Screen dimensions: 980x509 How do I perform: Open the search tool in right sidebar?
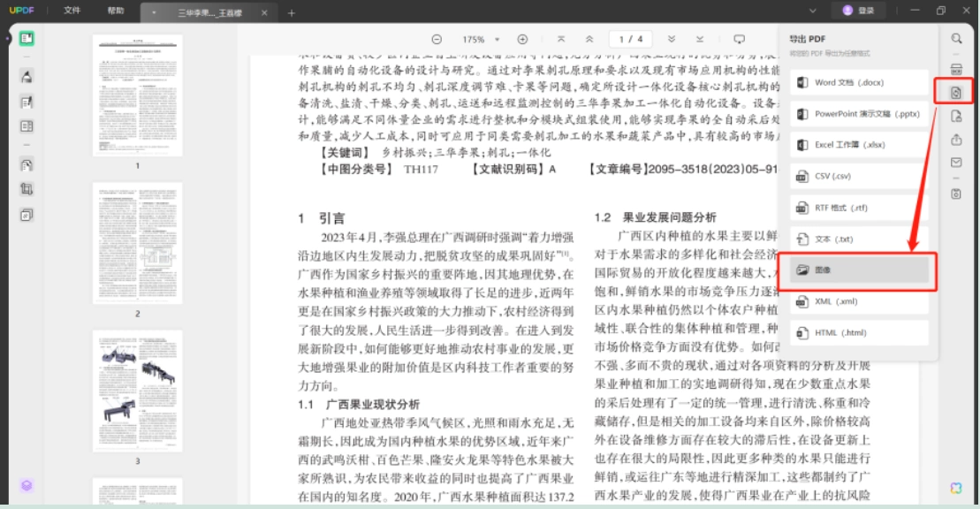pyautogui.click(x=956, y=39)
